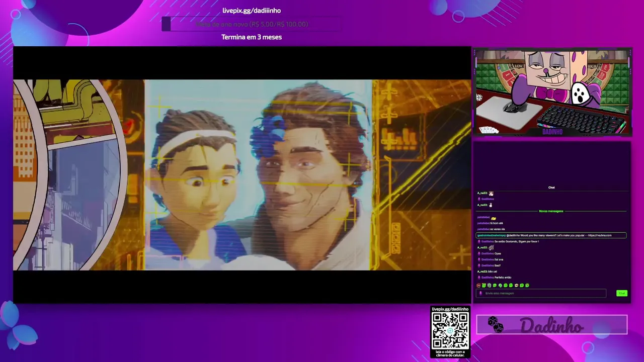The height and width of the screenshot is (362, 644).
Task: Click the "Envie uma mensagem" input field
Action: [x=541, y=293]
